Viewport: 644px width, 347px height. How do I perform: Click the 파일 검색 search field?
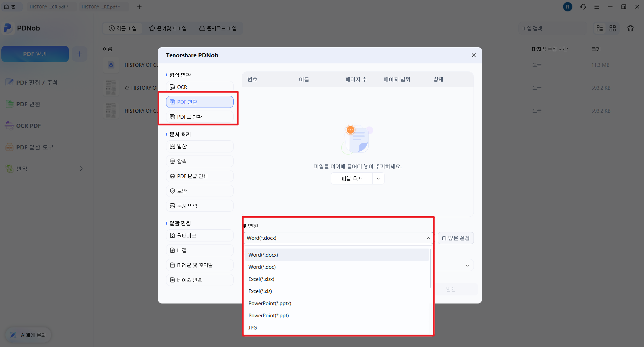point(553,28)
